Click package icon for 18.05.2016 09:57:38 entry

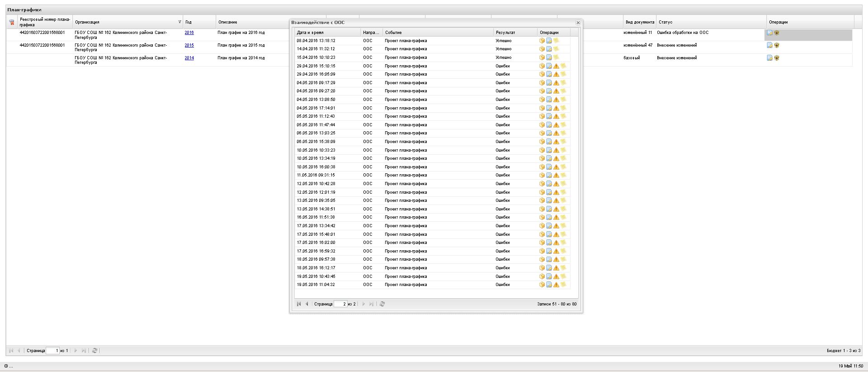(x=542, y=259)
